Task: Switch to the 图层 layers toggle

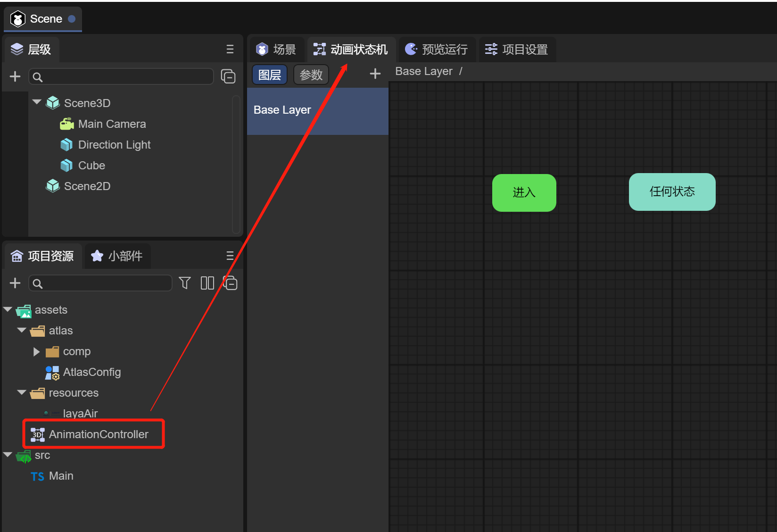Action: coord(270,75)
